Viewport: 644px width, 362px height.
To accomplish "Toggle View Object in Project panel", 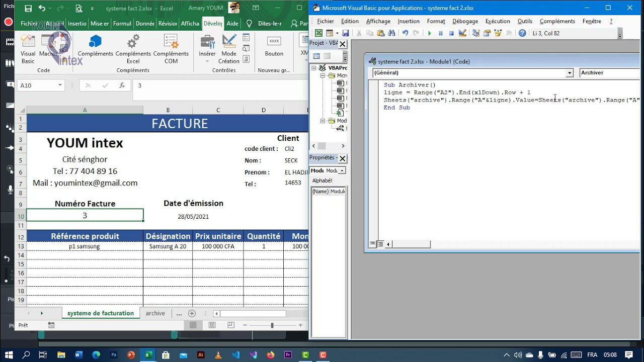I will tap(327, 56).
